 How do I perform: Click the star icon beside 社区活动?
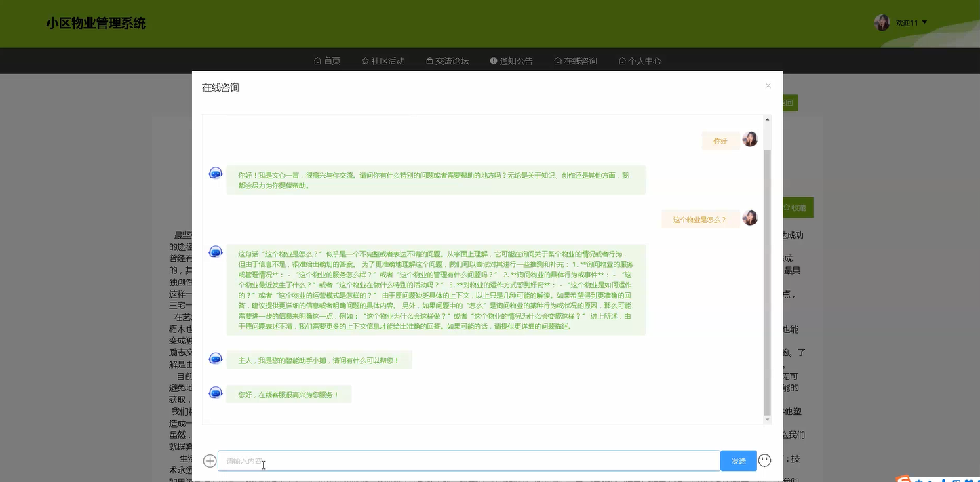364,60
